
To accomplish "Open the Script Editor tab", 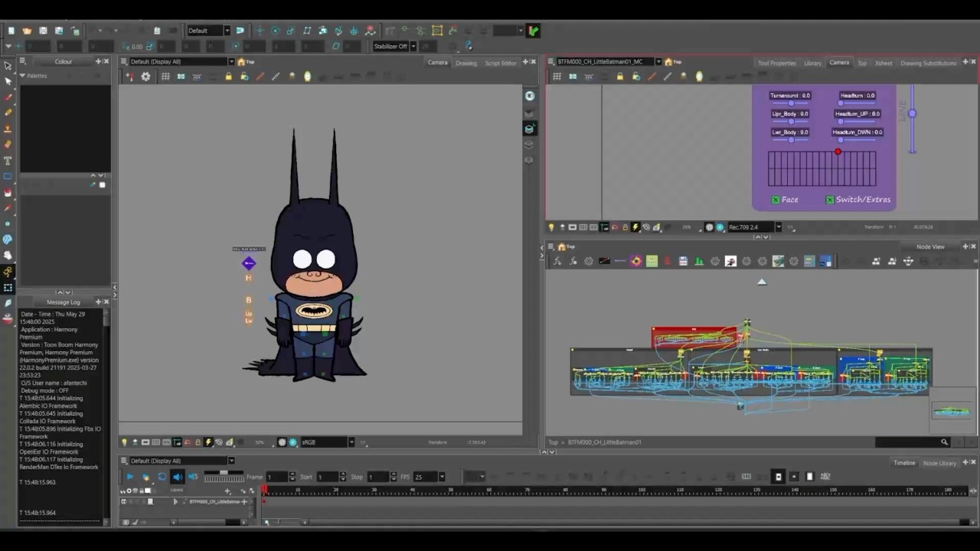I will point(501,63).
